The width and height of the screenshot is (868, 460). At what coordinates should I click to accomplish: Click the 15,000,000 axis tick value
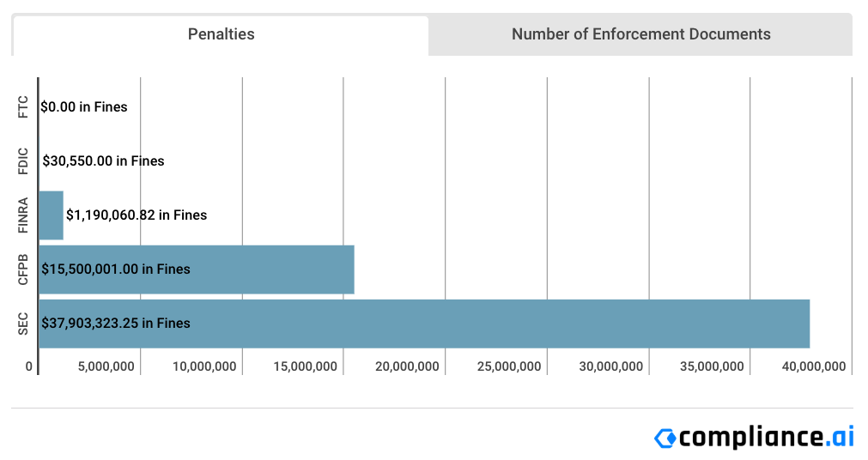305,366
